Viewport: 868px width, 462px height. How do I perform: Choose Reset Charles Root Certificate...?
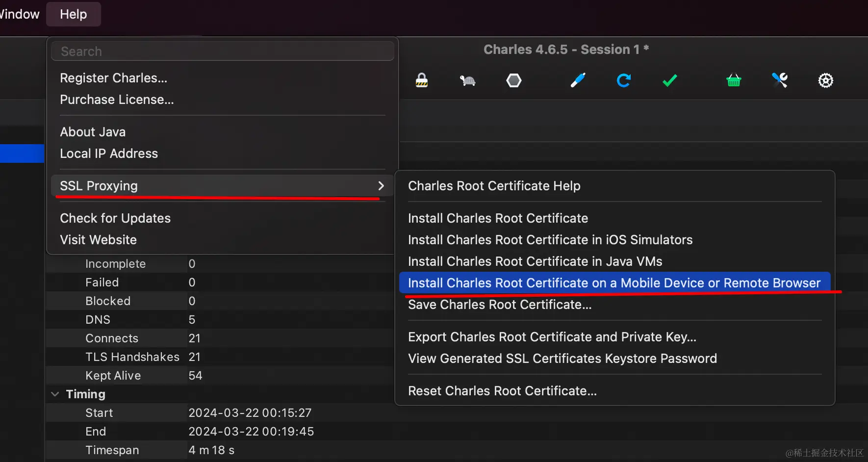pyautogui.click(x=615, y=391)
